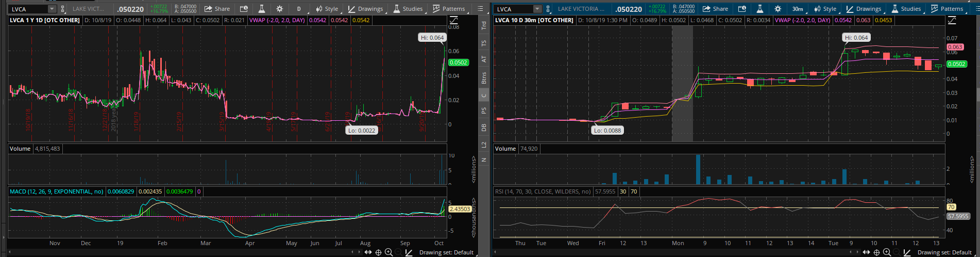Open the D timeframe selector on the left chart
The width and height of the screenshot is (980, 257).
coord(299,9)
